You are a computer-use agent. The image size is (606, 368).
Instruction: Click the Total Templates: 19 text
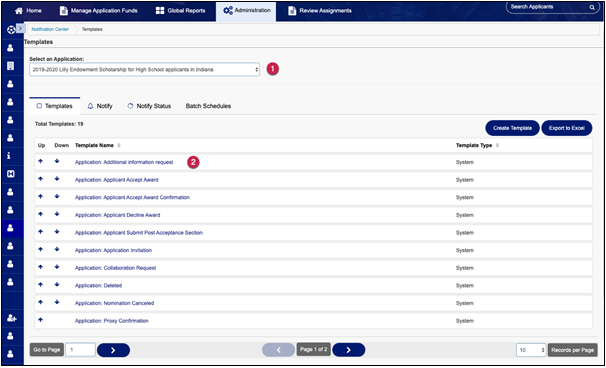coord(59,124)
